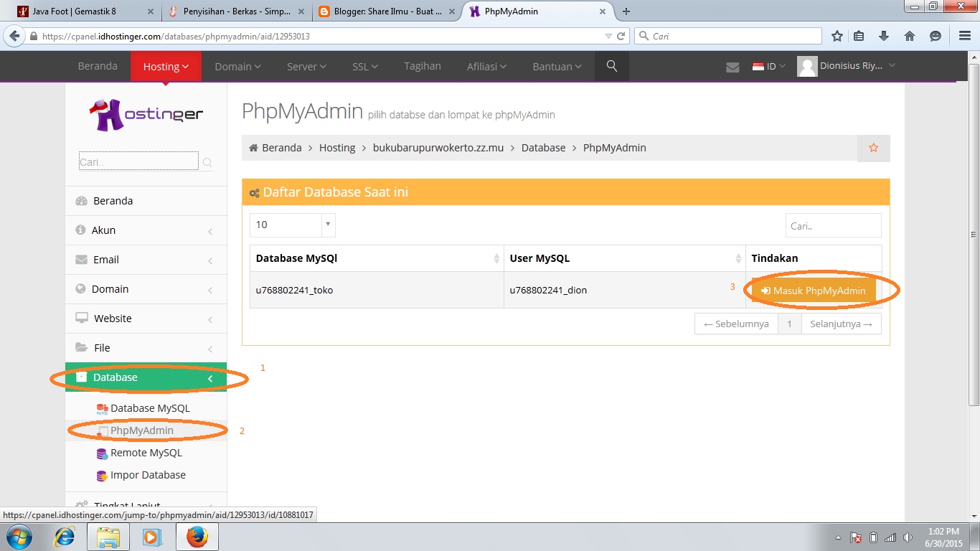Open the Domain dropdown in top navigation

click(237, 66)
